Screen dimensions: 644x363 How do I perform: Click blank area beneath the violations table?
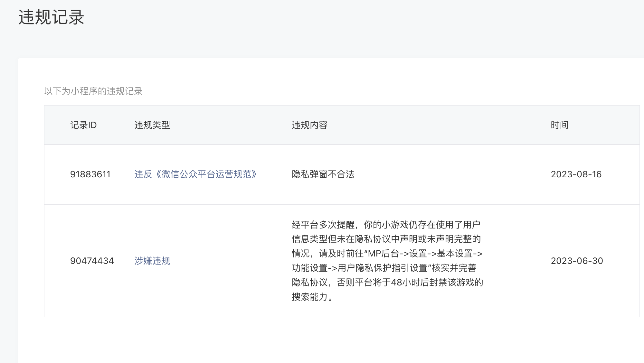[x=322, y=341]
